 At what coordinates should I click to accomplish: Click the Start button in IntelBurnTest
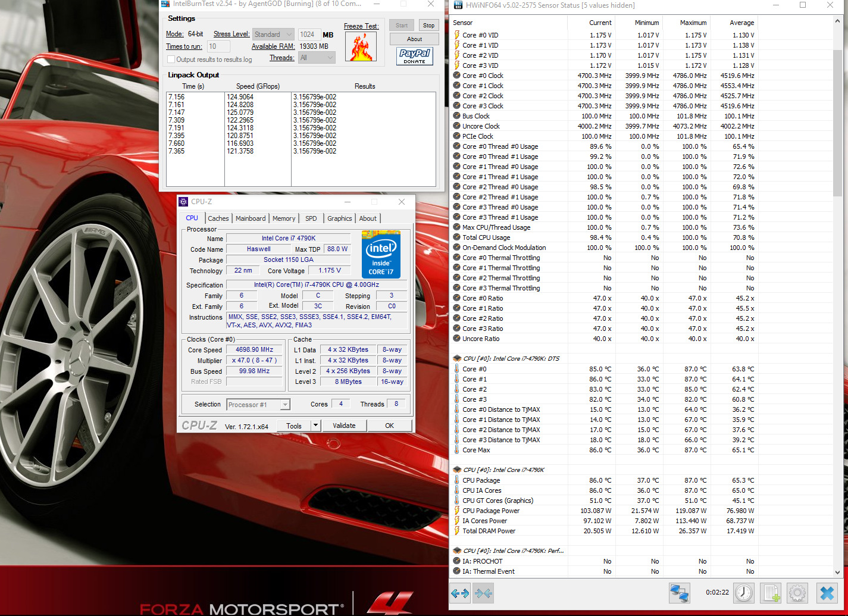[402, 26]
